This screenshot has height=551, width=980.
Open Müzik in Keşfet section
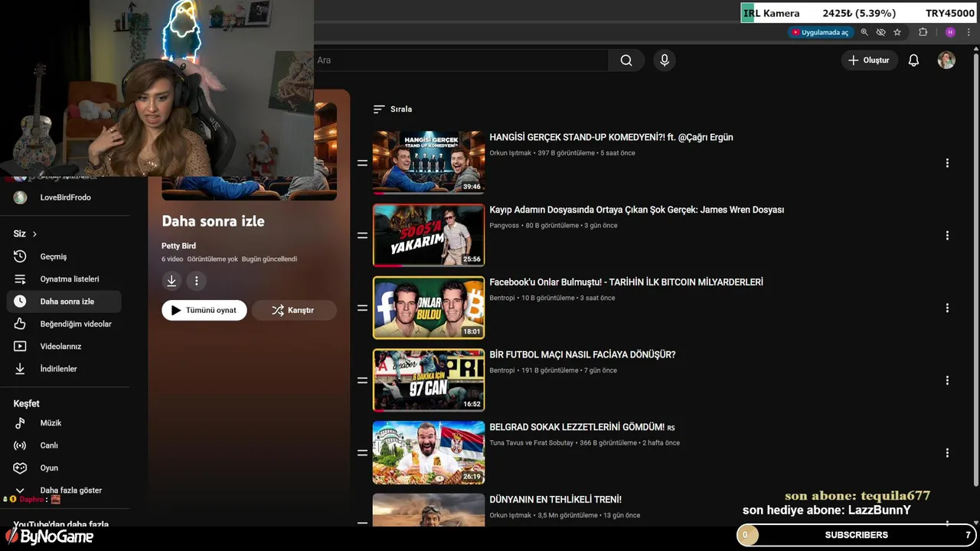pos(63,423)
